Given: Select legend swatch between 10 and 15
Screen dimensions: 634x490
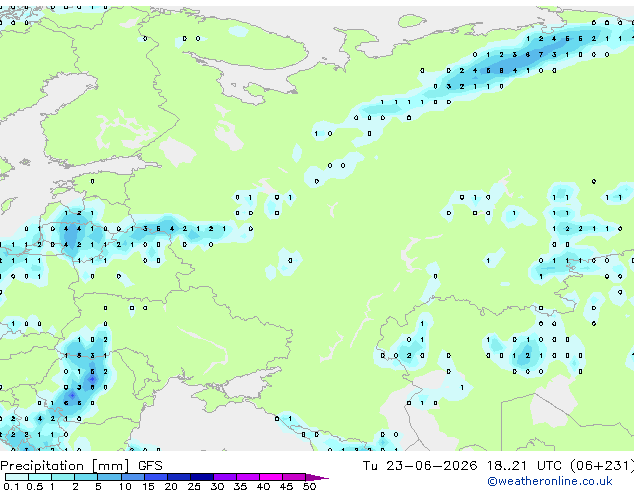Looking at the screenshot, I should coord(133,477).
